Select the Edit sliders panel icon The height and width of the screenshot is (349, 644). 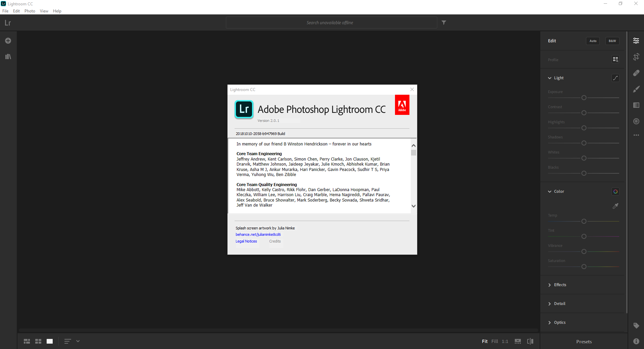coord(636,41)
